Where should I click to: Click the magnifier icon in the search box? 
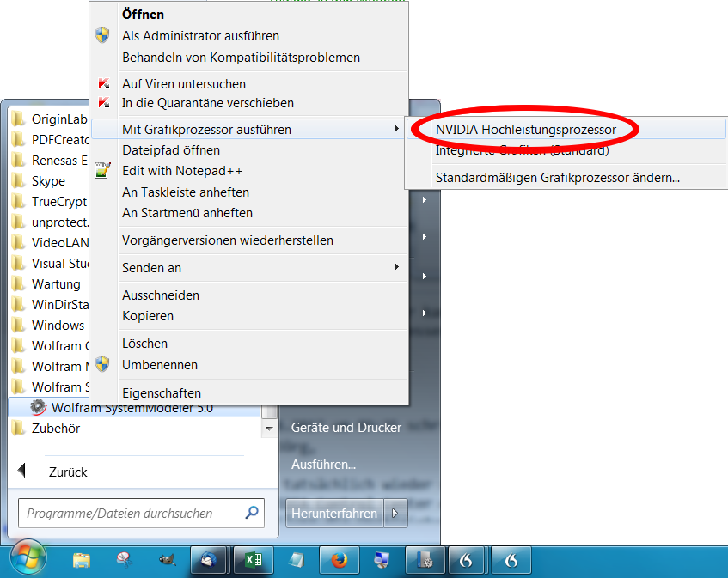[252, 513]
